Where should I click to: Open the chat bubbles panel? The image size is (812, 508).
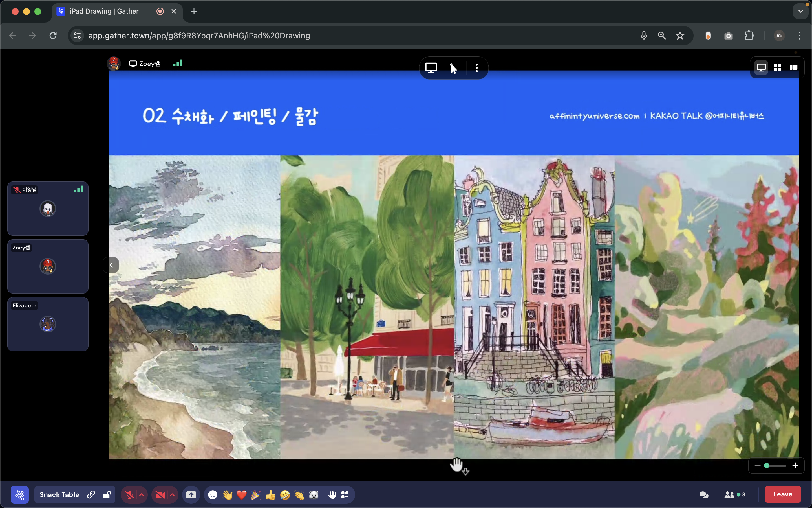pyautogui.click(x=704, y=494)
